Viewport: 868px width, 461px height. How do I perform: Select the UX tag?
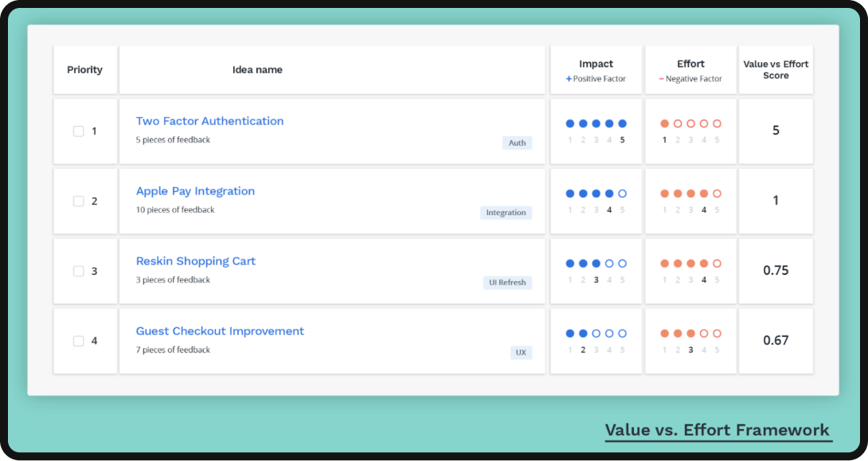click(x=521, y=353)
